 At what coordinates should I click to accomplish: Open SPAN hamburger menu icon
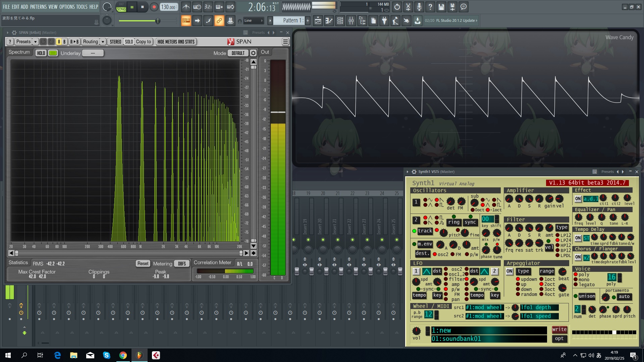285,42
